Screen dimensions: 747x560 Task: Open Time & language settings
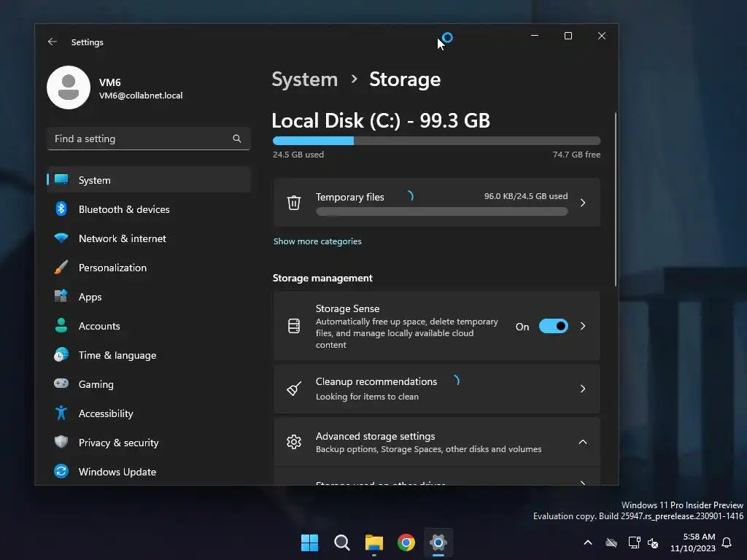149,355
